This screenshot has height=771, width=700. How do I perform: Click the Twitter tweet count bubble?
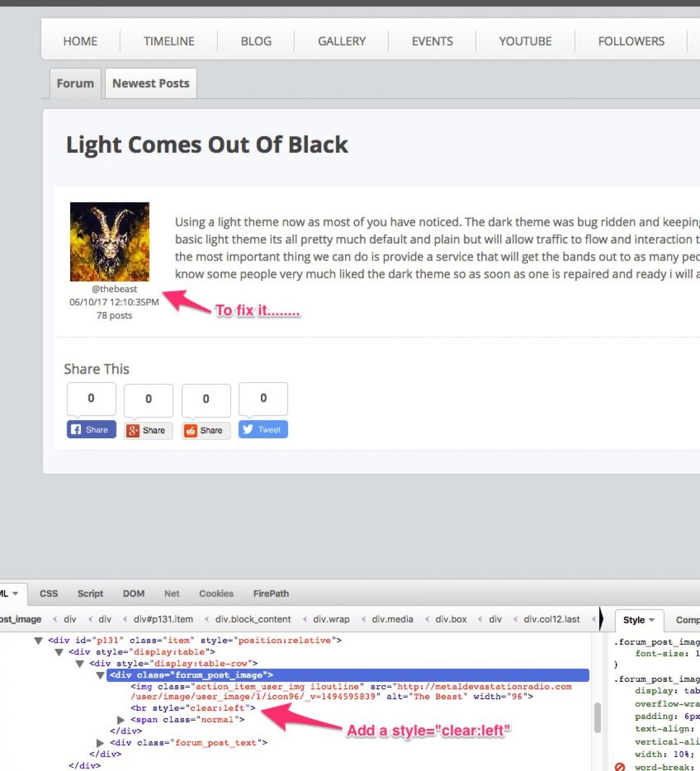click(263, 398)
